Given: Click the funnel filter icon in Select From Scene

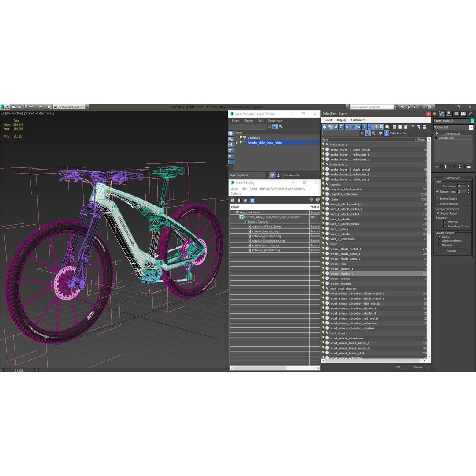Looking at the screenshot, I should [x=413, y=127].
